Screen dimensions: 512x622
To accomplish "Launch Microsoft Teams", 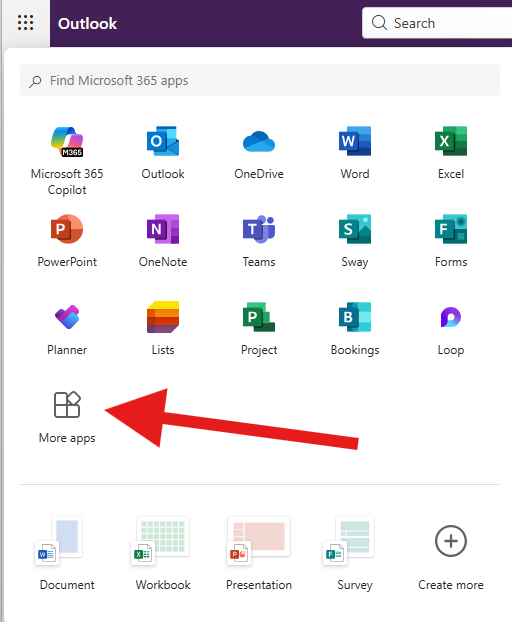I will [x=259, y=241].
